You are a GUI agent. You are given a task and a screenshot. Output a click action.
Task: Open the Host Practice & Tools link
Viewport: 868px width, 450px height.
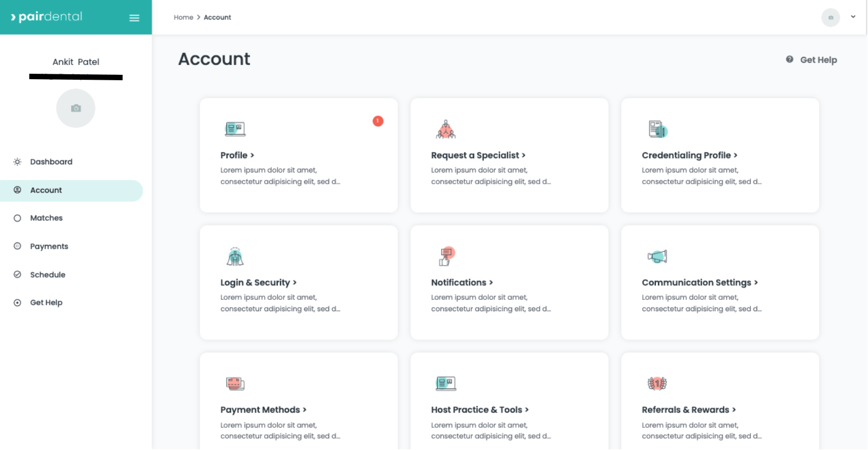(480, 410)
